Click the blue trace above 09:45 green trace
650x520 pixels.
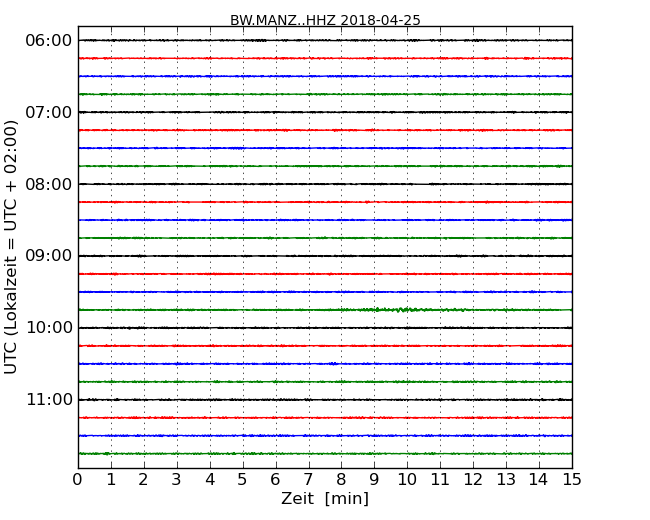coord(325,292)
